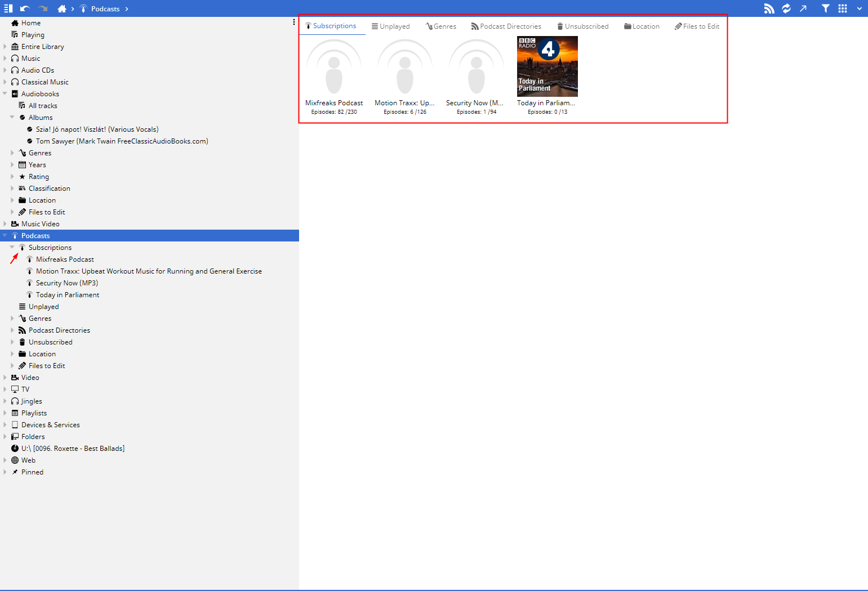This screenshot has width=868, height=591.
Task: Click the undo arrow in top bar
Action: click(x=25, y=8)
